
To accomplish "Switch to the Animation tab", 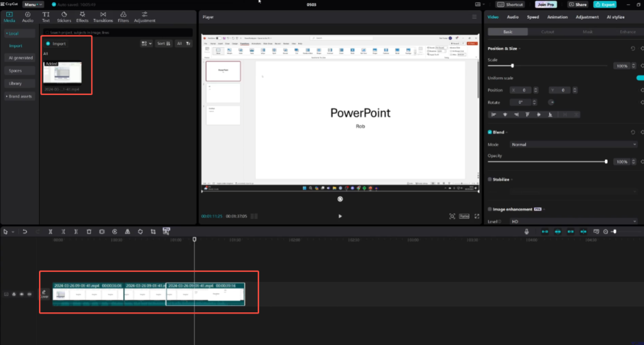I will [x=557, y=17].
